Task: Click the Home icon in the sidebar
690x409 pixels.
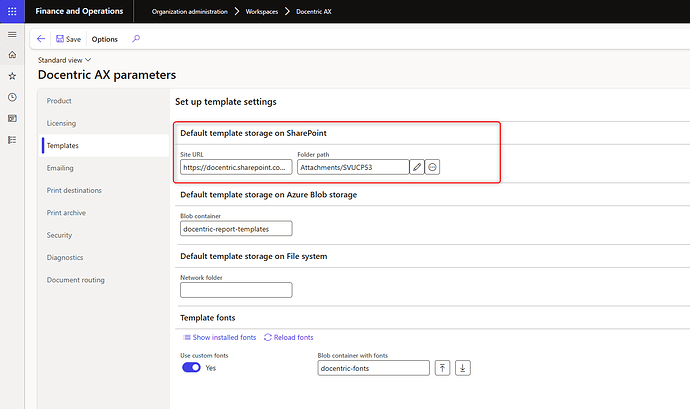Action: [x=12, y=55]
